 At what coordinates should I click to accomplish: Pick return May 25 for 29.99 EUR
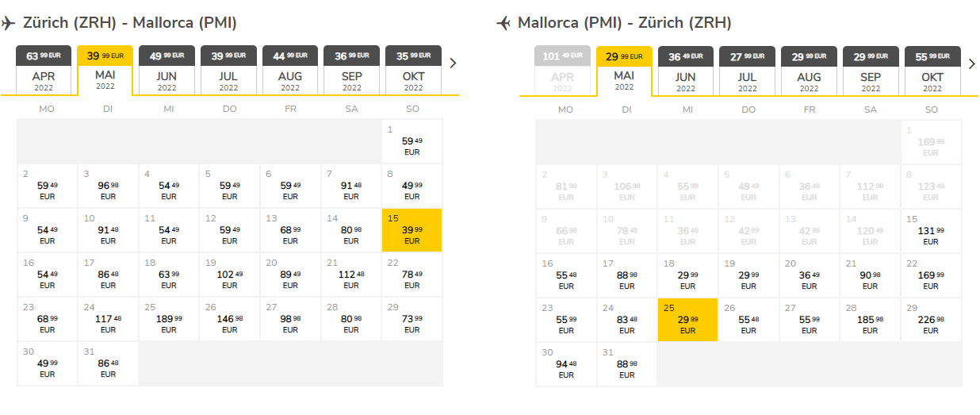coord(687,320)
